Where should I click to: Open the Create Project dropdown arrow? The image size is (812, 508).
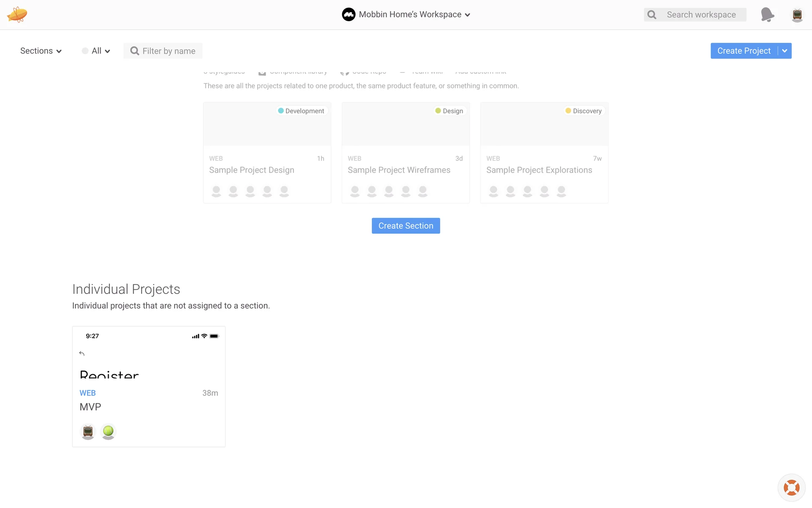coord(785,51)
